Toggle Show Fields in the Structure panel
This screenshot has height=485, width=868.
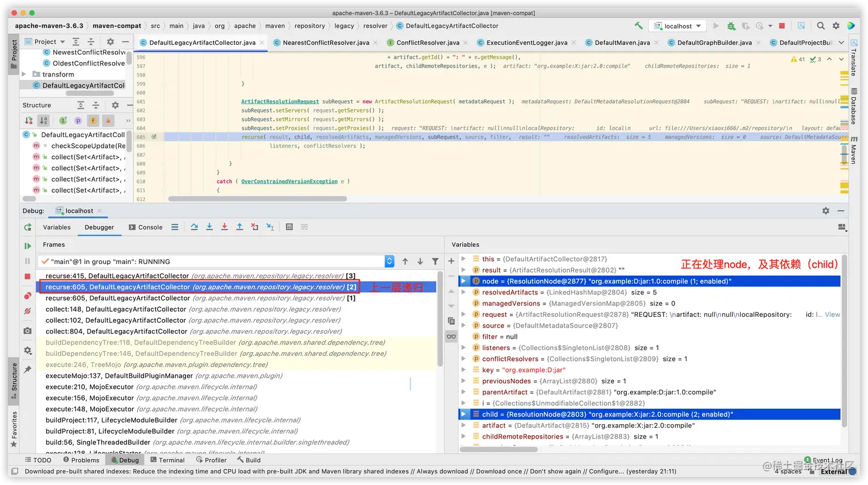tap(93, 121)
